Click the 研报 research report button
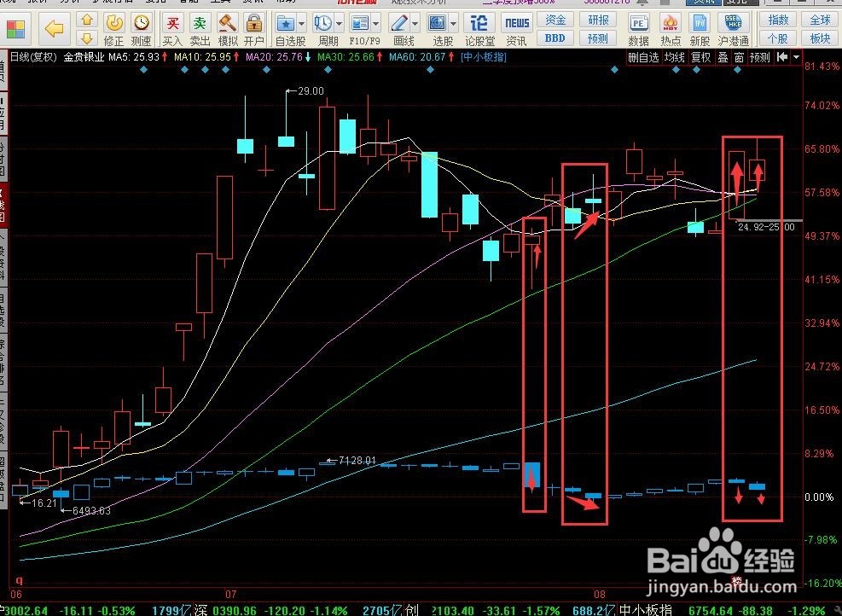 pyautogui.click(x=598, y=20)
